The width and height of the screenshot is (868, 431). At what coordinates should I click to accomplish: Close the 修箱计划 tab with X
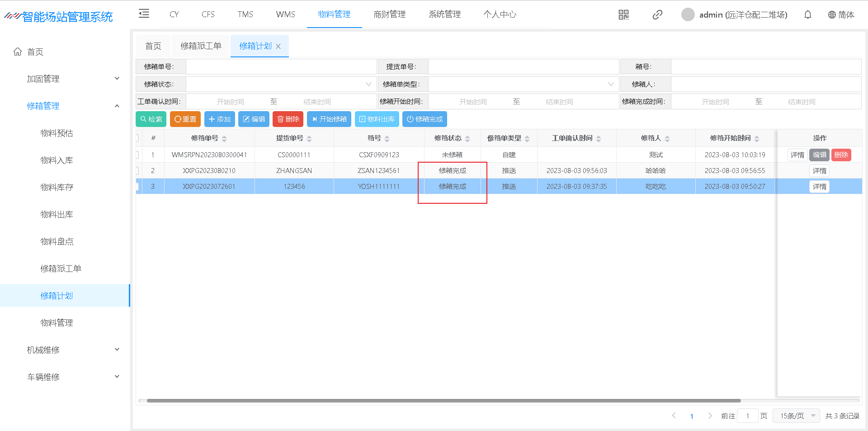[278, 47]
